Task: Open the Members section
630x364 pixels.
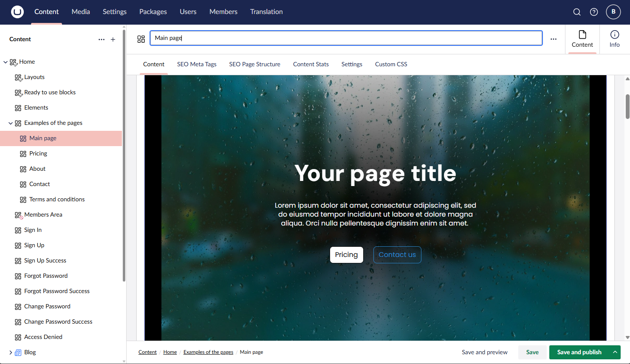Action: pos(223,12)
